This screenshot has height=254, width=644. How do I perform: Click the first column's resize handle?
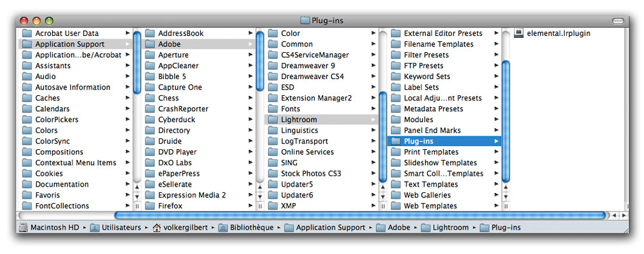tap(137, 206)
